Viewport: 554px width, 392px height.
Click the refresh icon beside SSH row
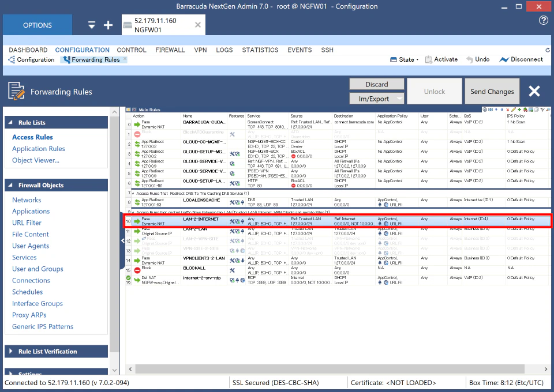pyautogui.click(x=547, y=50)
